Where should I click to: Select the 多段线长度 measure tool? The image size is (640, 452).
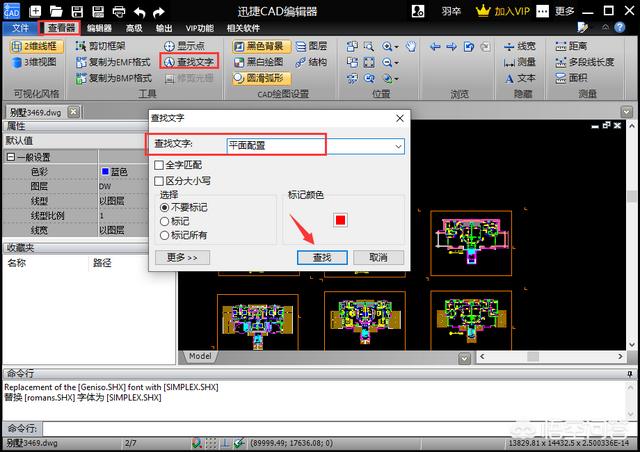584,62
